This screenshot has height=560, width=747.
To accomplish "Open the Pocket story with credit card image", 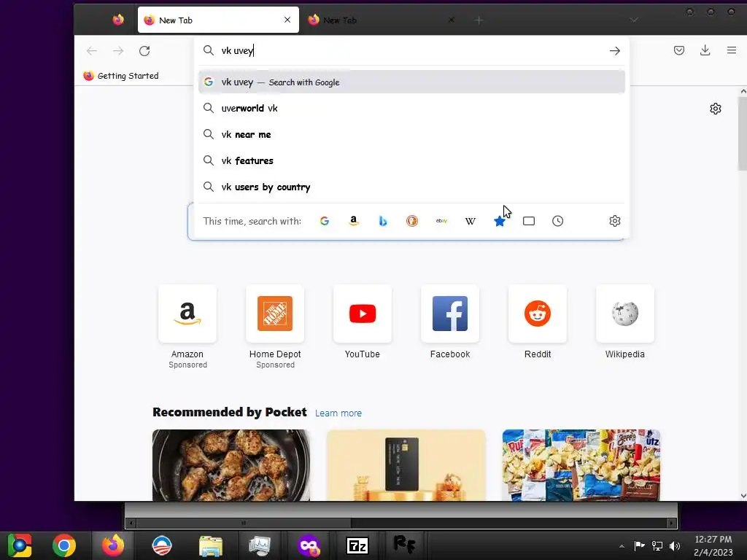I will (406, 465).
